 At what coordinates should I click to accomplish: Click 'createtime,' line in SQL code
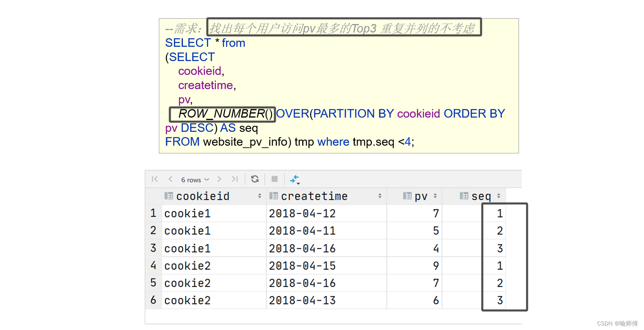[x=207, y=85]
